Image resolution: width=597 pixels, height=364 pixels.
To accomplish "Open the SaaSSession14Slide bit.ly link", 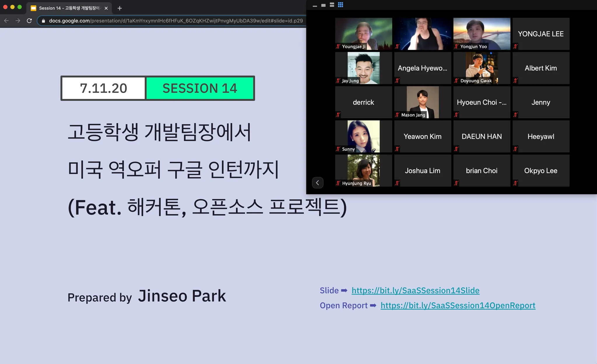I will [x=415, y=290].
